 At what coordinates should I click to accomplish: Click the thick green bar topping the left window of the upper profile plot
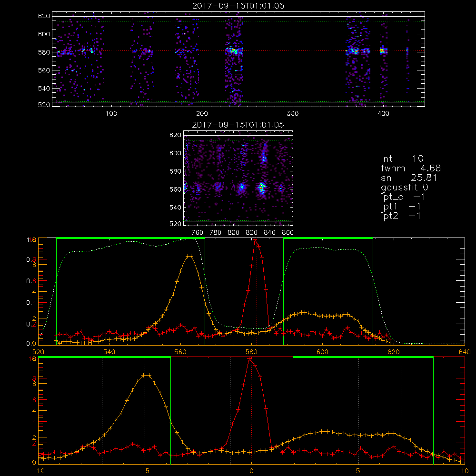tap(130, 238)
